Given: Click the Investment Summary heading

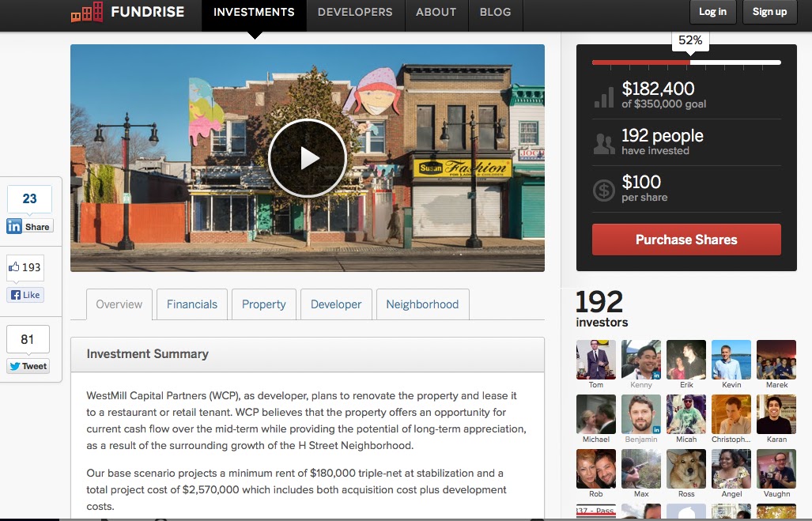Looking at the screenshot, I should [x=148, y=353].
